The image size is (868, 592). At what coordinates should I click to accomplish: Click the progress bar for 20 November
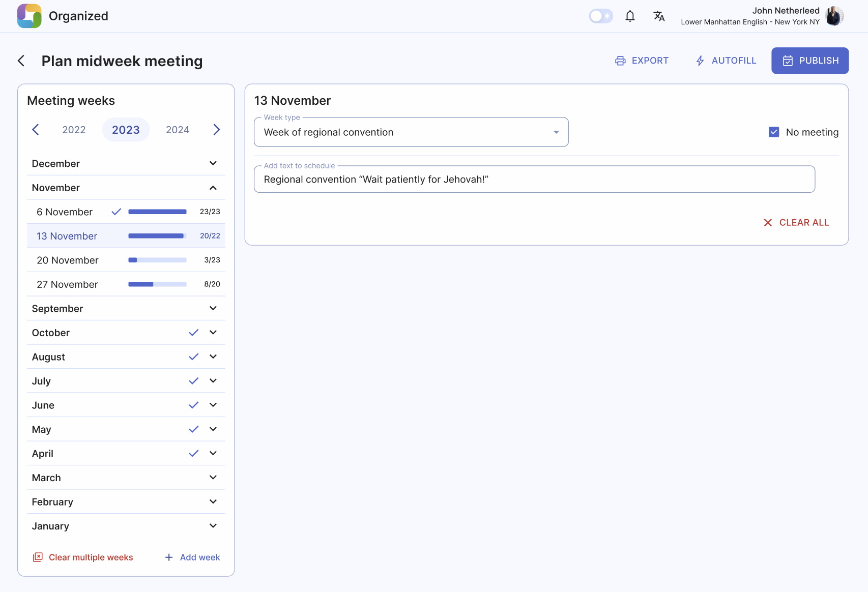pos(157,260)
